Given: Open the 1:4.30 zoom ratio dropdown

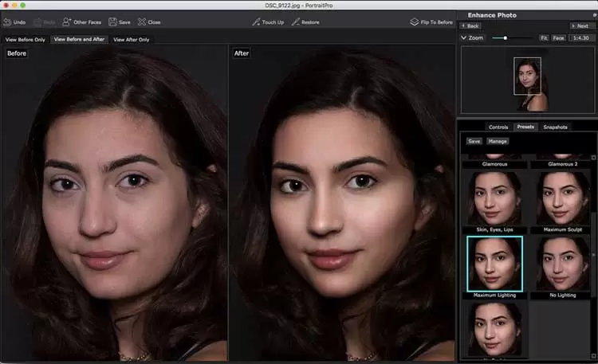Looking at the screenshot, I should 580,37.
